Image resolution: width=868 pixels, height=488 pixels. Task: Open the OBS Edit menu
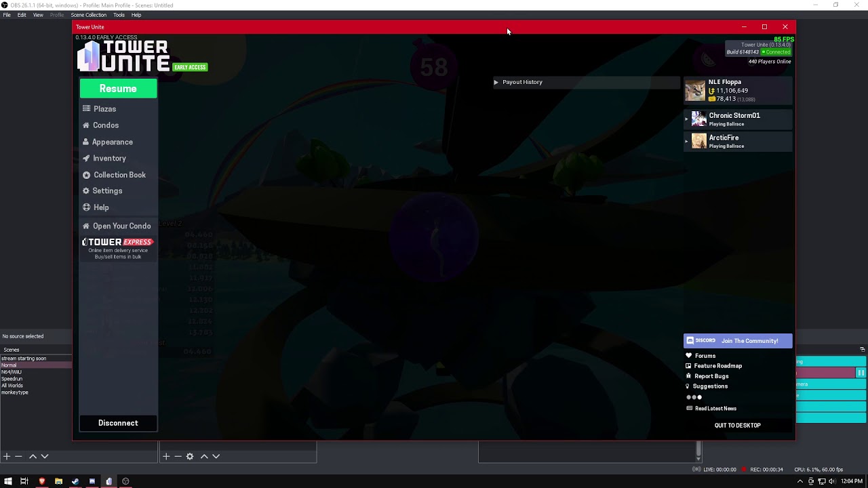click(22, 15)
